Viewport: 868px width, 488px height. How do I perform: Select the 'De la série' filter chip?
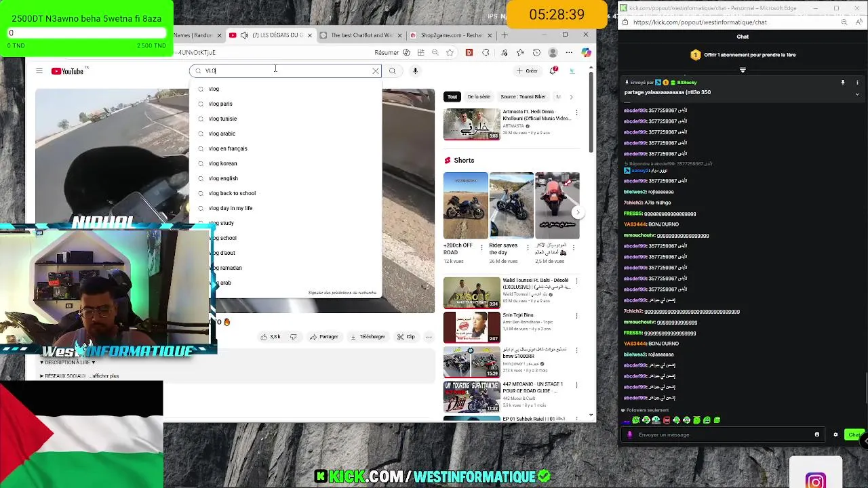pyautogui.click(x=479, y=97)
